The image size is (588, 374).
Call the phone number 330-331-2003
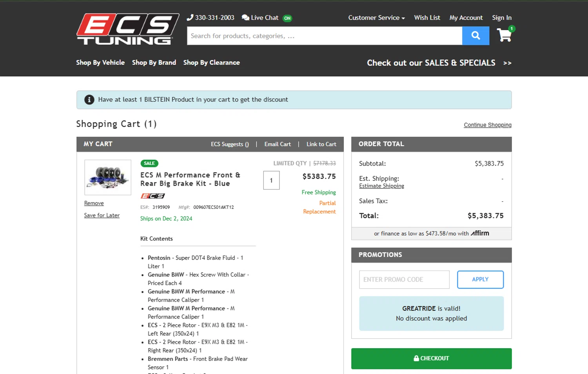(x=211, y=18)
